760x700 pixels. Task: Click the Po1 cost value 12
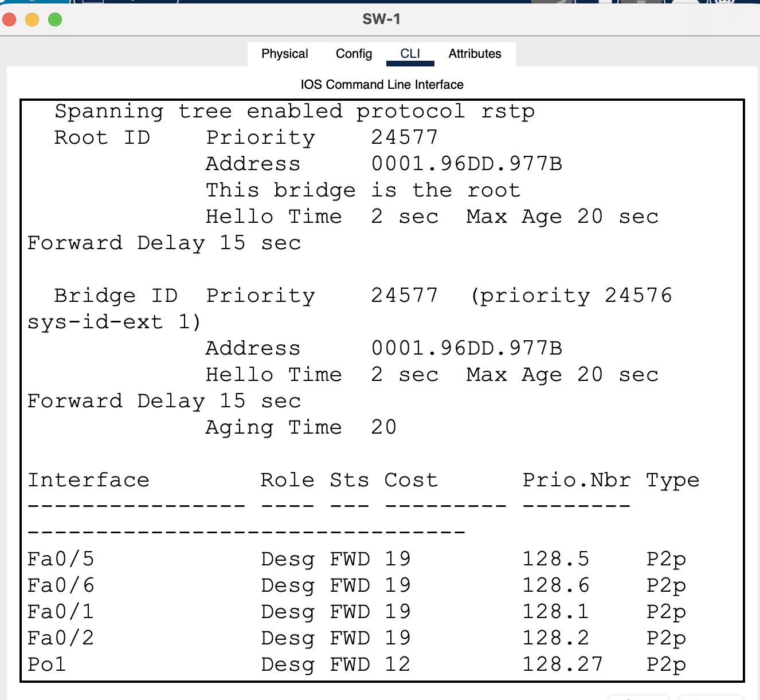click(x=397, y=664)
